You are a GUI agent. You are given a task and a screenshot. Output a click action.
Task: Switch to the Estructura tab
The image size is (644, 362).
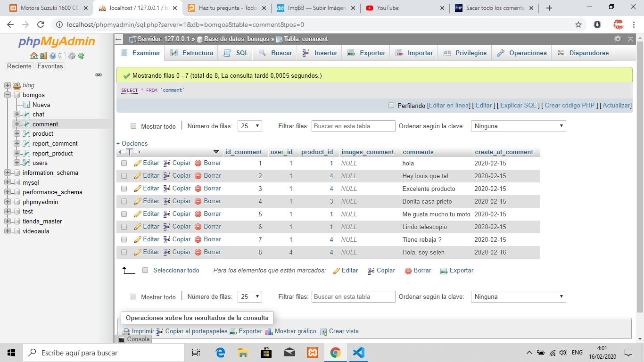click(x=192, y=53)
